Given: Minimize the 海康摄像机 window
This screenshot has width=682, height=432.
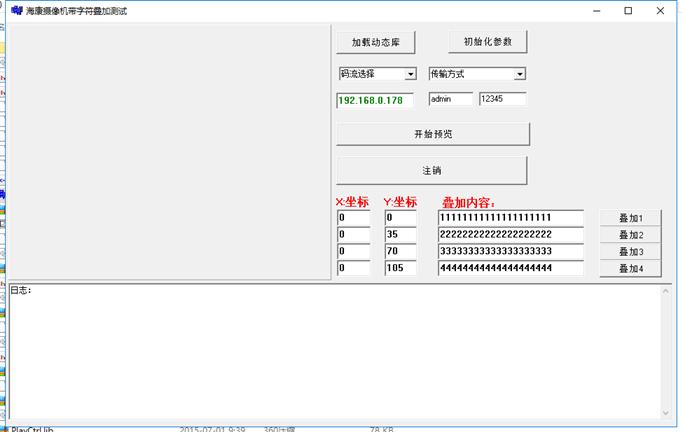Looking at the screenshot, I should 597,11.
